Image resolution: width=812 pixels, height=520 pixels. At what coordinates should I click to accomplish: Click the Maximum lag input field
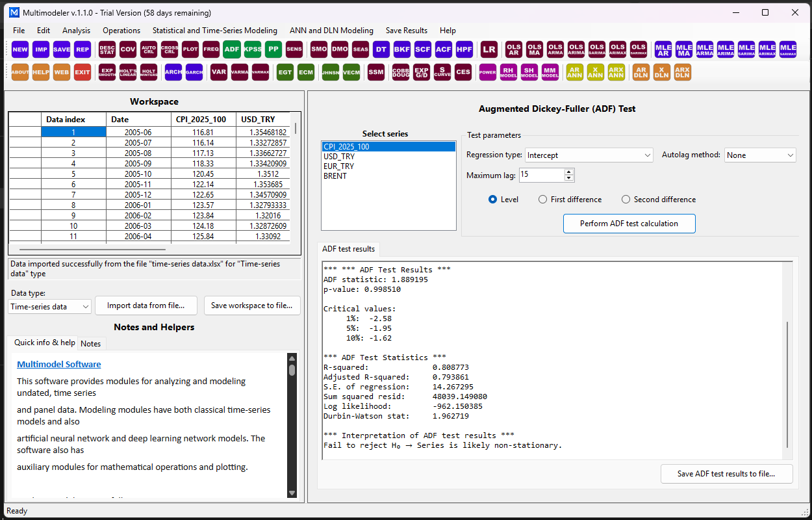[x=540, y=175]
